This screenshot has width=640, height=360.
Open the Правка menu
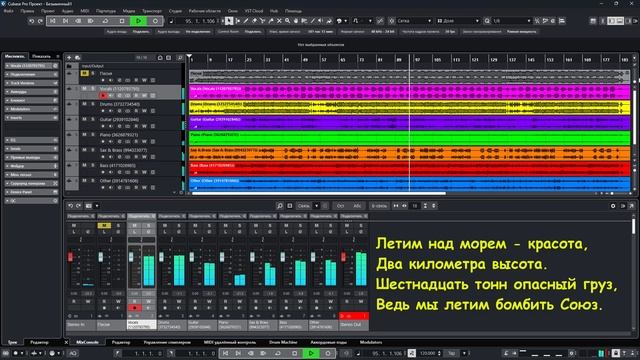[x=27, y=11]
